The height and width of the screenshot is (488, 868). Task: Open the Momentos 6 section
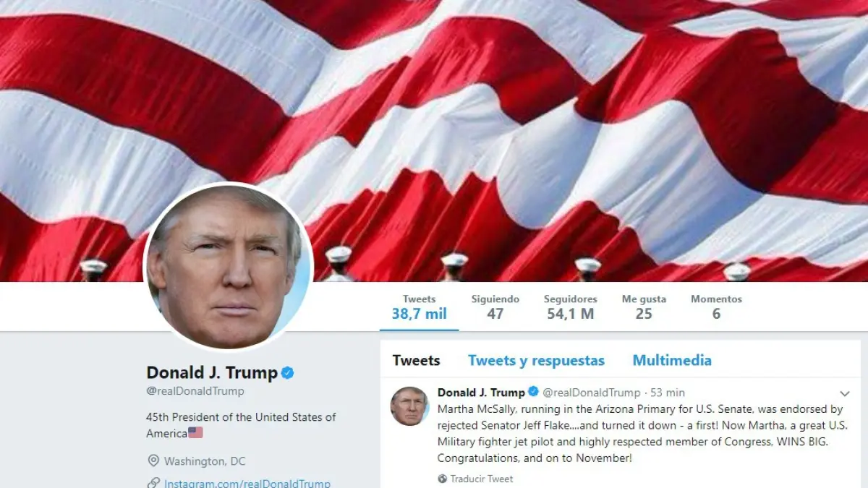click(716, 307)
